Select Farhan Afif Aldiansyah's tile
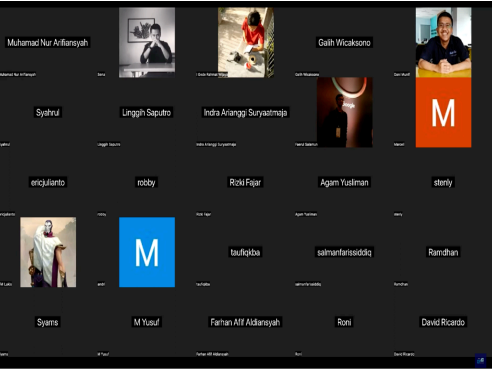 [246, 322]
